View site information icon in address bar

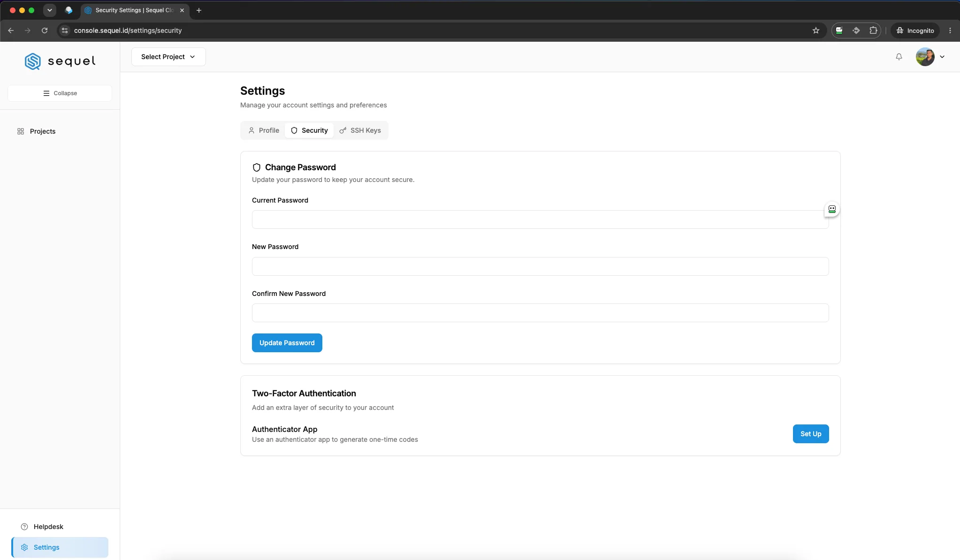(65, 30)
